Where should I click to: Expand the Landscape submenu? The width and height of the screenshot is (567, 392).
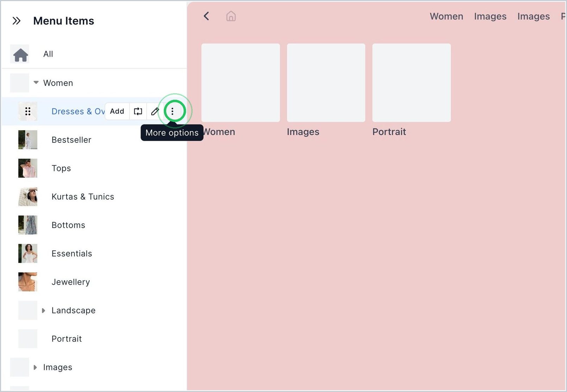coord(43,310)
